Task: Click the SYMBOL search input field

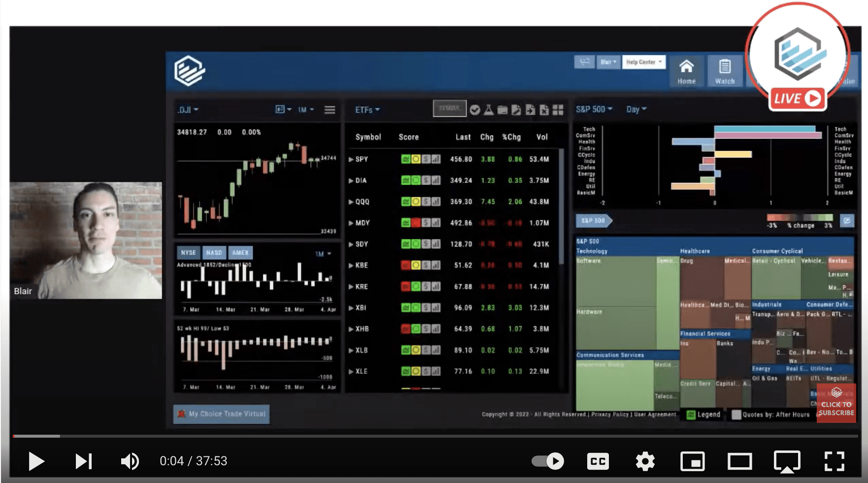Action: click(449, 108)
